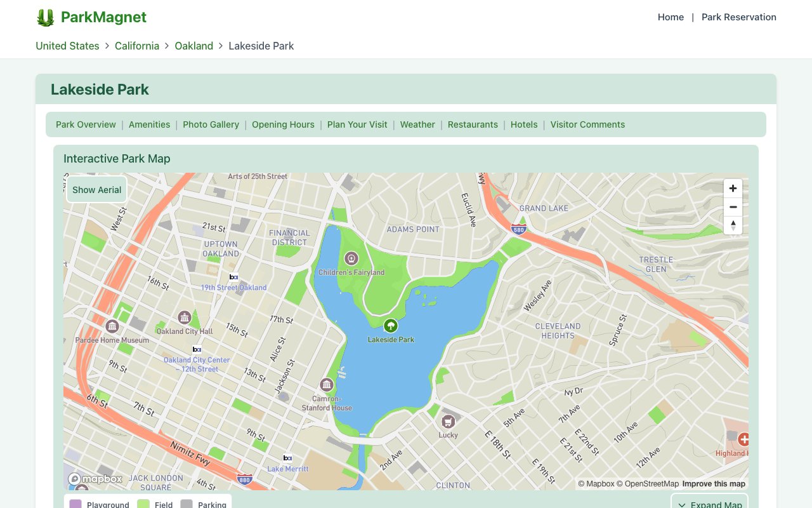Select the Camron-Stanford House marker icon

(x=327, y=385)
